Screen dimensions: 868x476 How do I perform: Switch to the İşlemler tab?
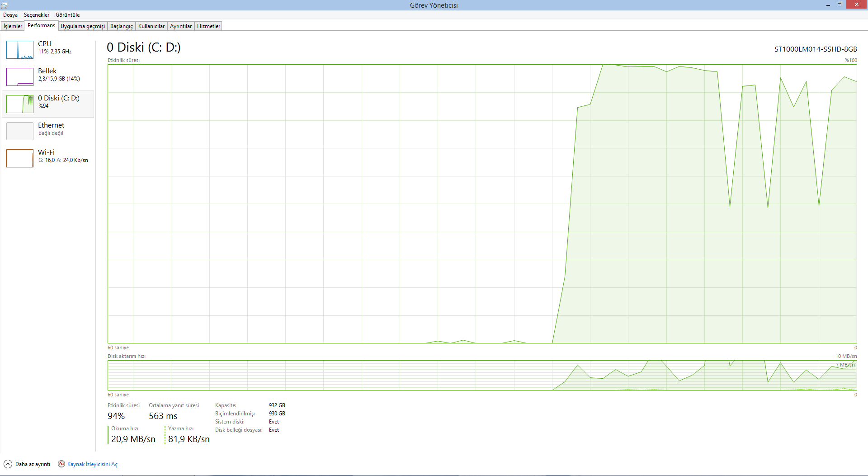tap(13, 26)
